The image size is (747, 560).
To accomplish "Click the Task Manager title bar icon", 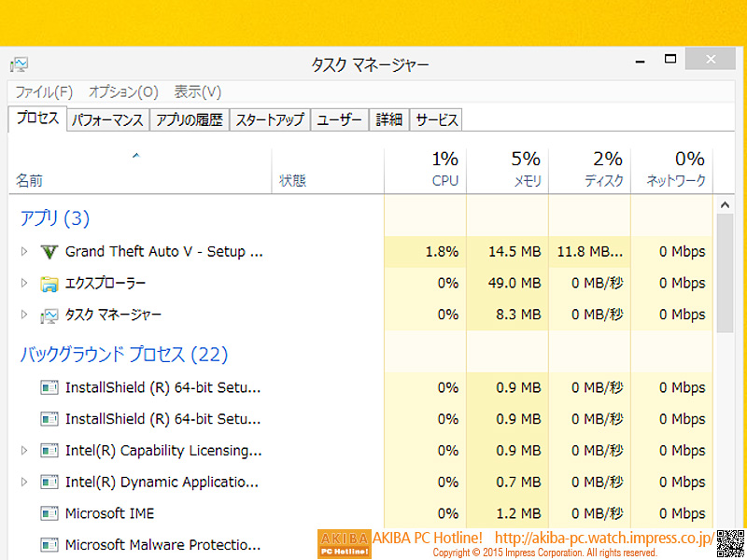I will pyautogui.click(x=19, y=63).
